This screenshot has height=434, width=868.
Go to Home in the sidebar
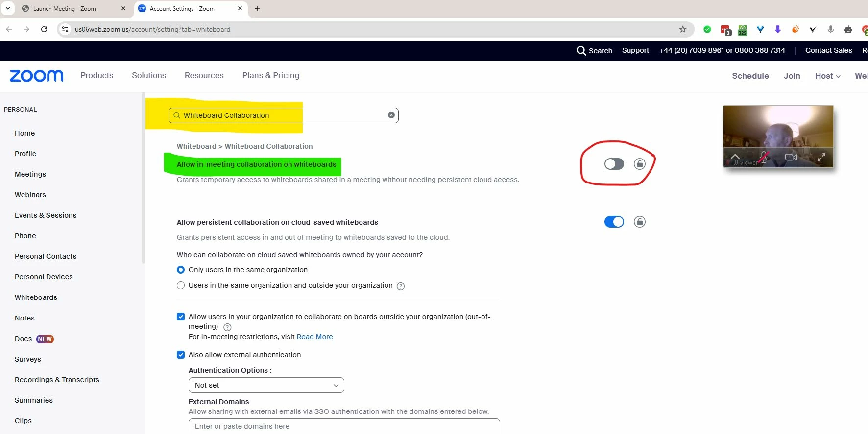pos(24,133)
